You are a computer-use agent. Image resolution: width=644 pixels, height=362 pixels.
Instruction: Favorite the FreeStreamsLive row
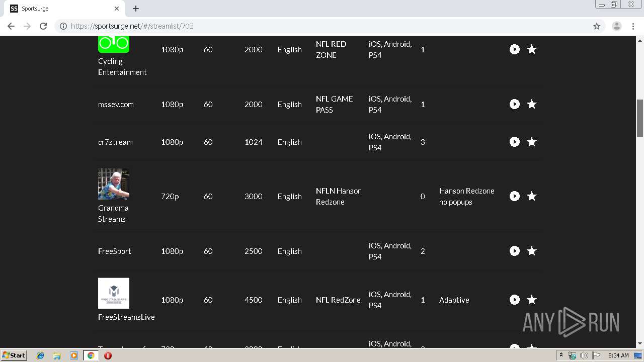click(x=532, y=300)
